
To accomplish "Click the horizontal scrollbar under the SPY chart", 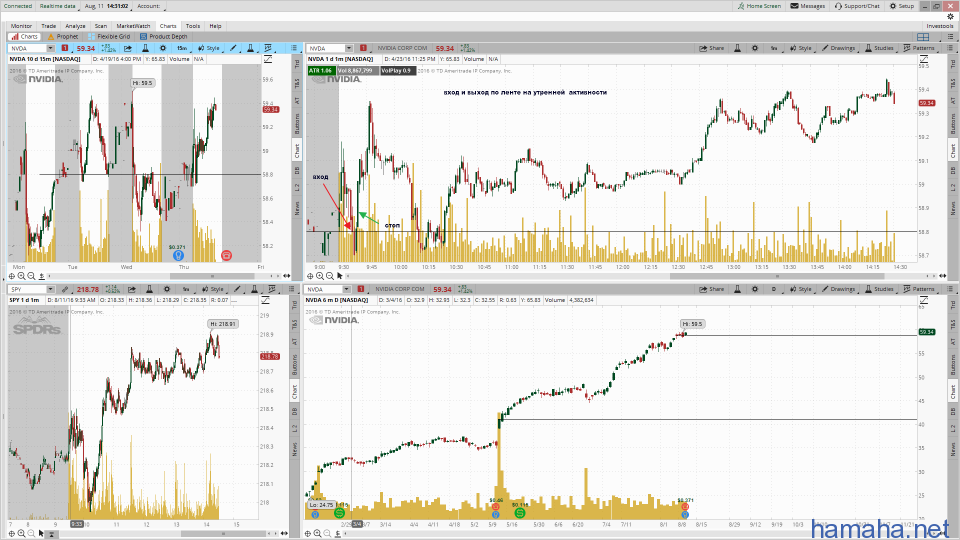I will (223, 534).
